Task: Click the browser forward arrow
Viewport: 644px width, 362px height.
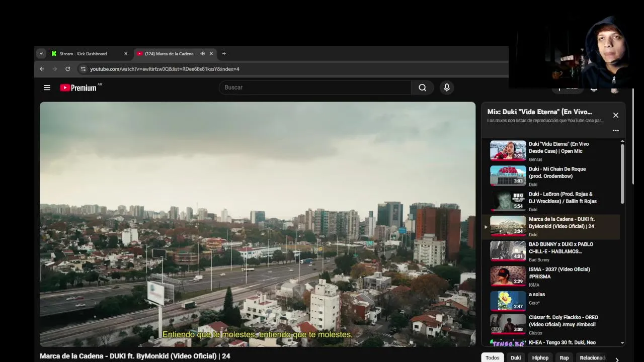Action: [x=55, y=69]
